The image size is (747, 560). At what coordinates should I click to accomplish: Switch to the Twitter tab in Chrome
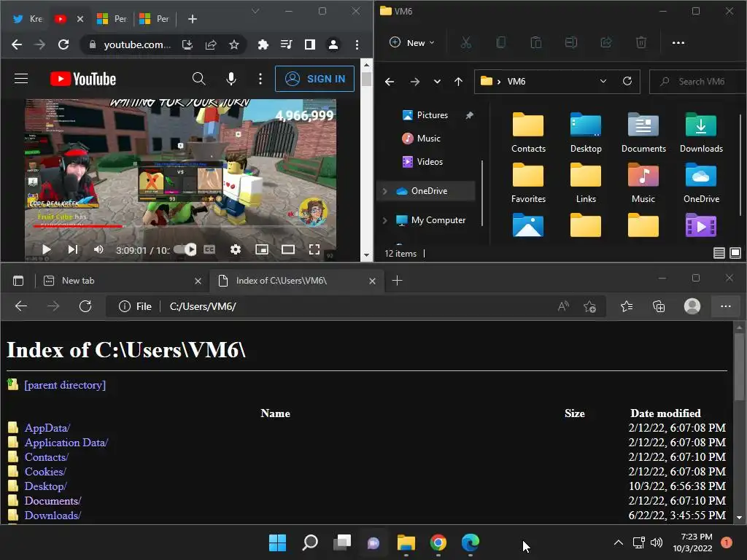coord(27,18)
